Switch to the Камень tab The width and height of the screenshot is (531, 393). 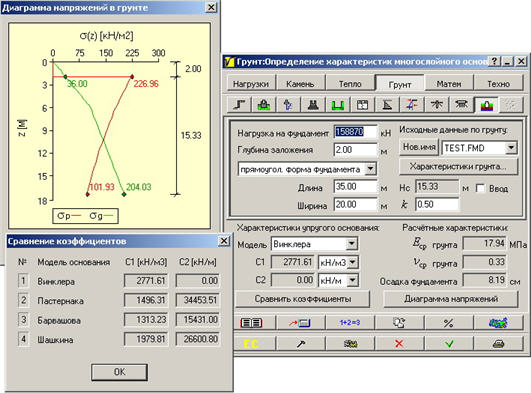coord(300,84)
